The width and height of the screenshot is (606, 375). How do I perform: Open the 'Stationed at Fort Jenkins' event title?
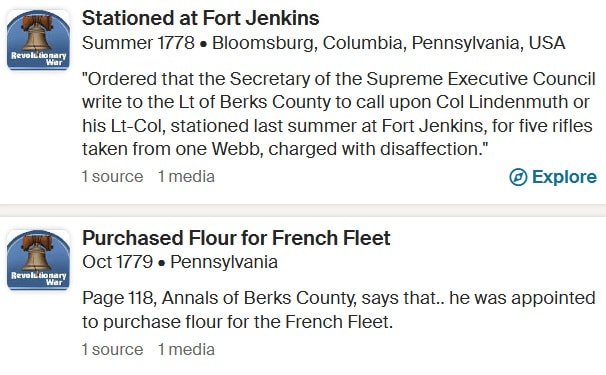pyautogui.click(x=201, y=18)
